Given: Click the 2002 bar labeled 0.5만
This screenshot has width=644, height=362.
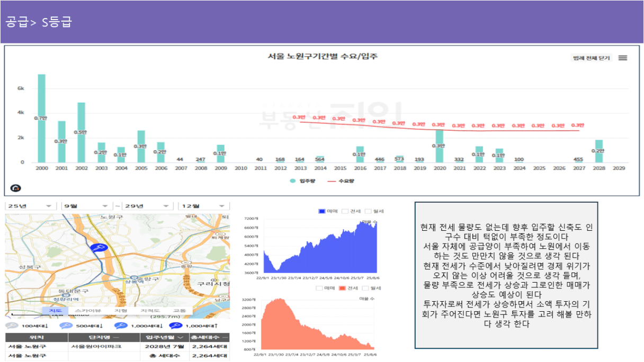Looking at the screenshot, I should [x=82, y=132].
